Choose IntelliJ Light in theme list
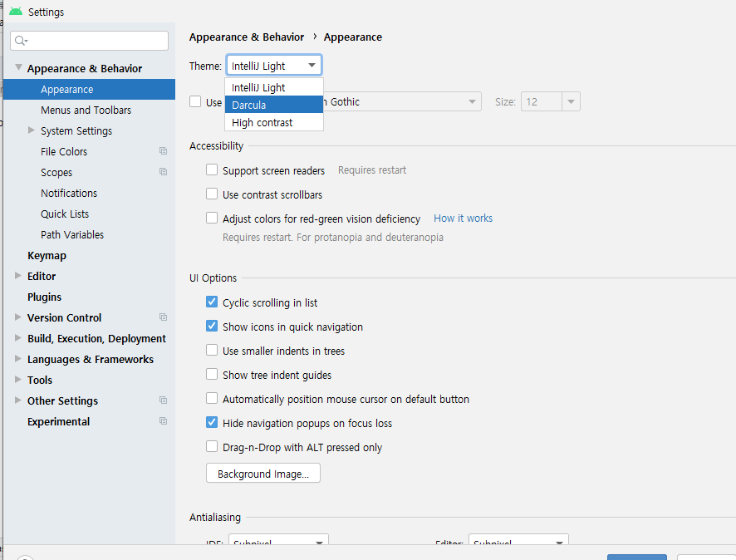Screen dimensions: 736x560 pos(274,87)
